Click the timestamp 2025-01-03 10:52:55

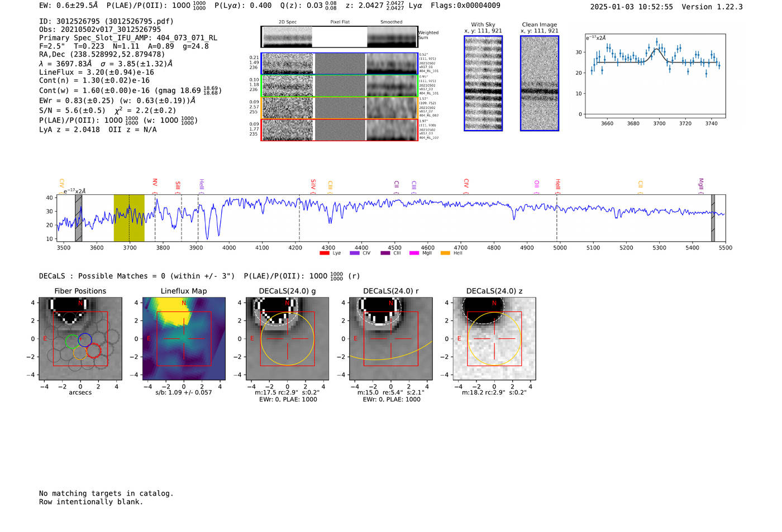632,7
